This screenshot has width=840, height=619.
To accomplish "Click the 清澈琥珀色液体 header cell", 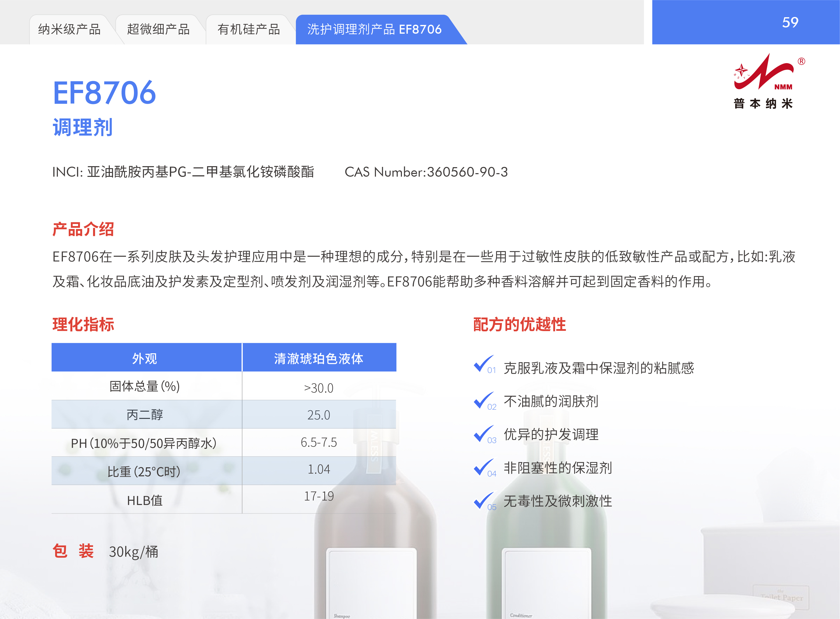I will pos(319,358).
